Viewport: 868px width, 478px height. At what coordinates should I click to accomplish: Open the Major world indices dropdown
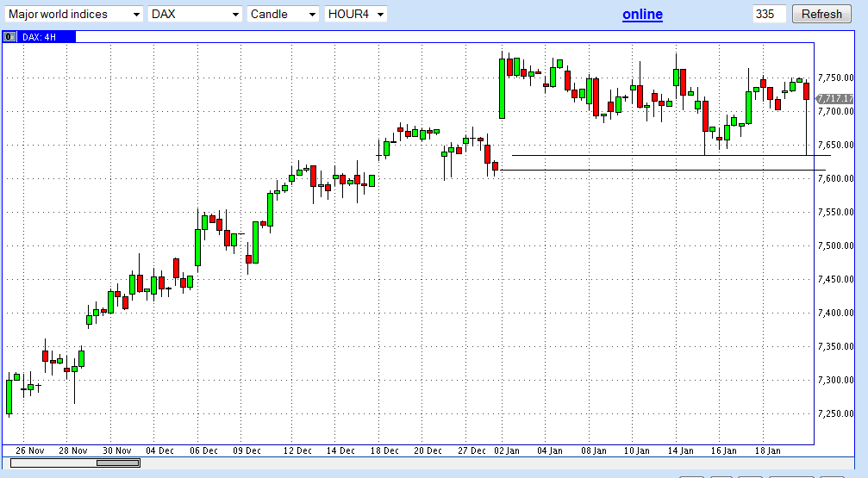pos(74,14)
